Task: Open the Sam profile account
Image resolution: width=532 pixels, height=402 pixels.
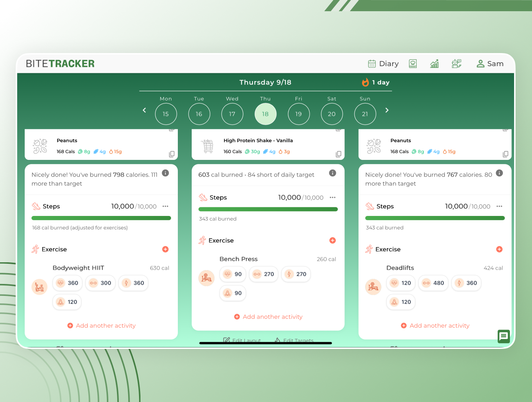Action: coord(490,64)
